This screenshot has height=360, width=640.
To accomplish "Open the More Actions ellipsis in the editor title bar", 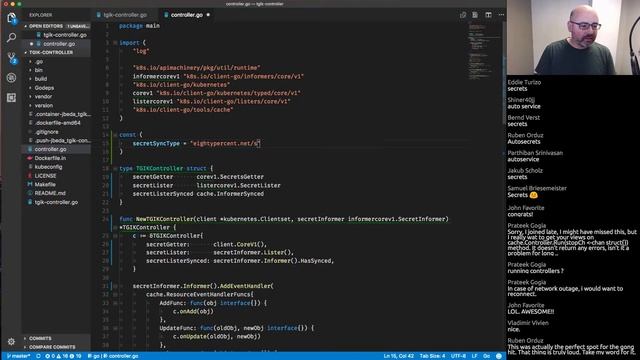I will point(501,15).
